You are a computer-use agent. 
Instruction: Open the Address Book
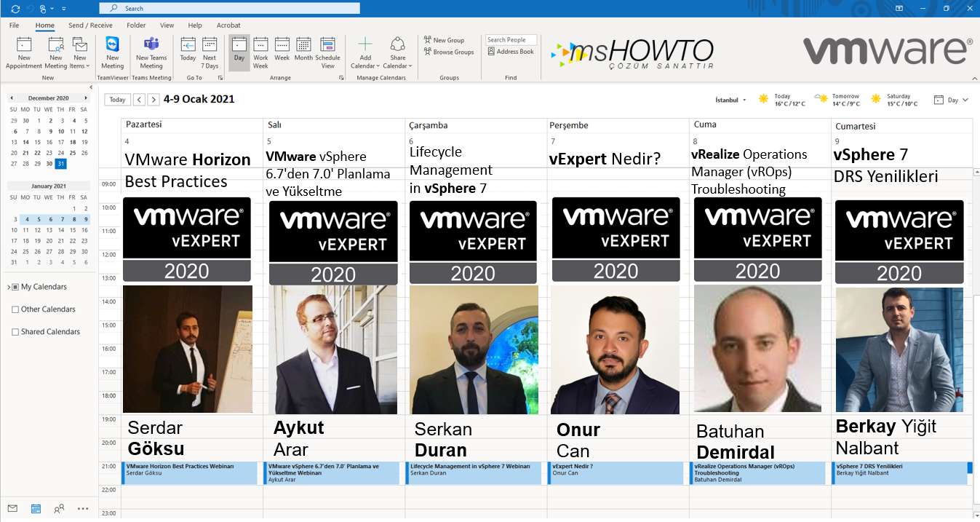click(511, 52)
